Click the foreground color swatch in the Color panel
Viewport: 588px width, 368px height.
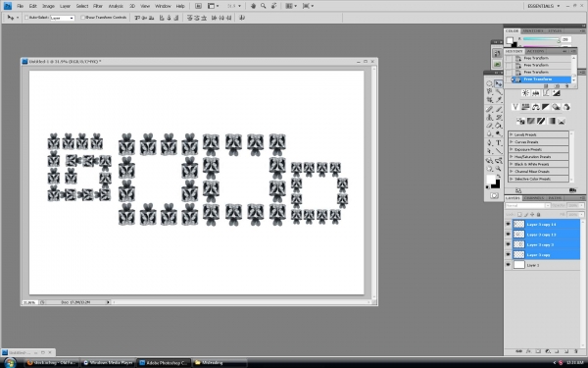pos(510,40)
